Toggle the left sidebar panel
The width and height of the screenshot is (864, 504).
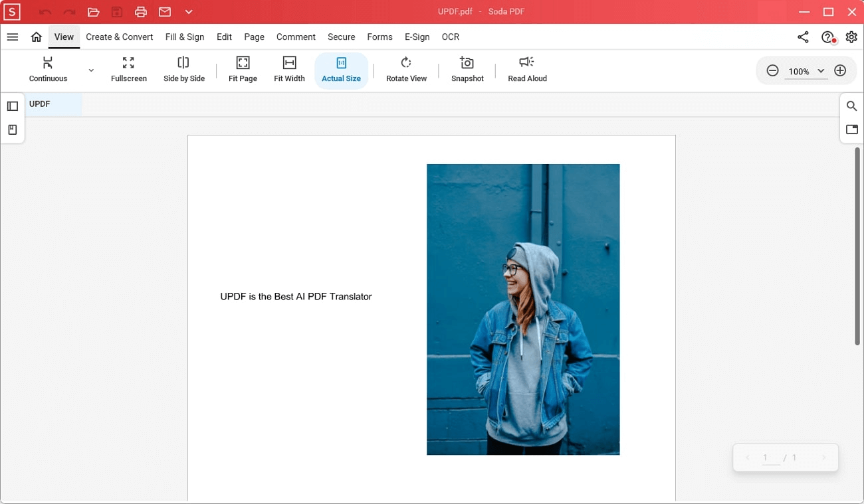[13, 106]
